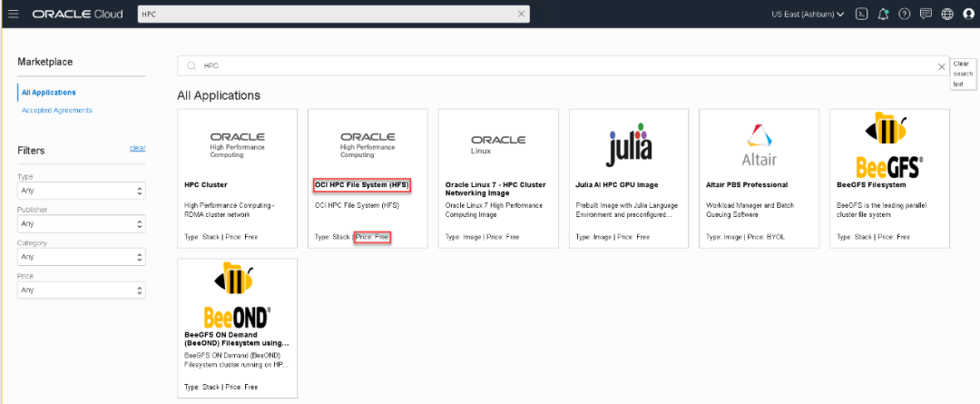Open the chat support icon

926,14
